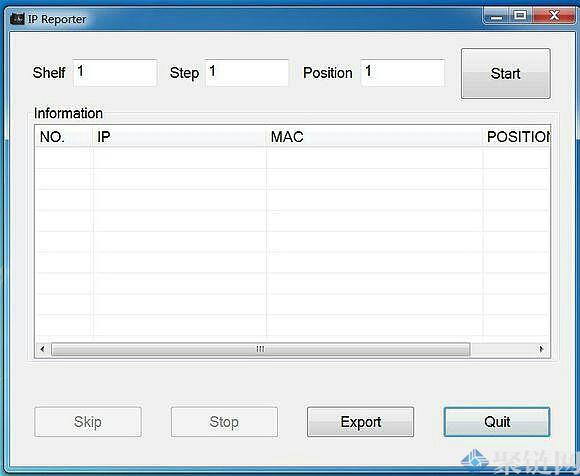Click the horizontal scrollbar left arrow
The height and width of the screenshot is (476, 580).
coord(43,349)
